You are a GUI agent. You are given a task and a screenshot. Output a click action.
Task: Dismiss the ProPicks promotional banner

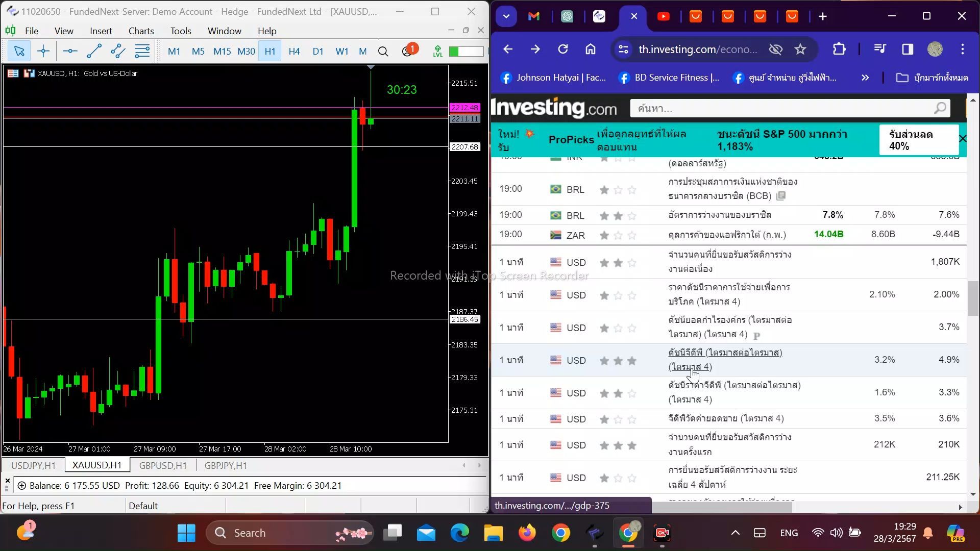tap(963, 139)
